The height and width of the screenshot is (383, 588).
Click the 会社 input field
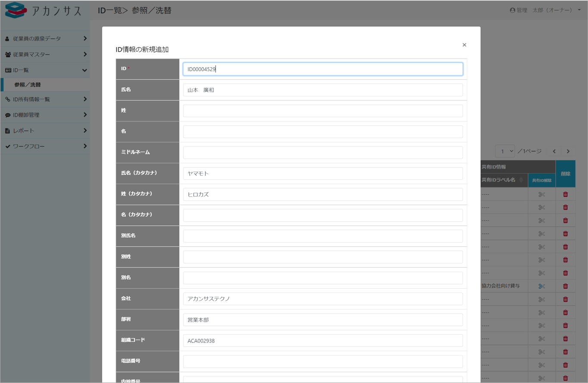pos(322,299)
